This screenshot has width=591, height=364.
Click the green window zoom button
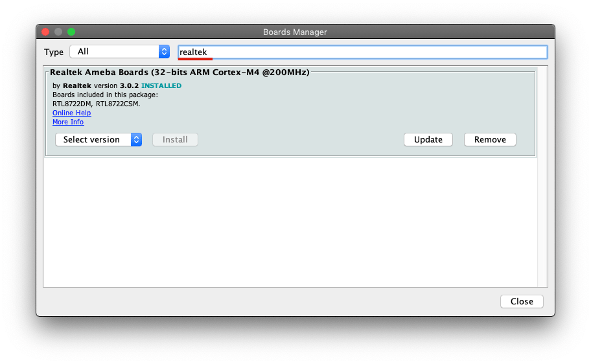[71, 32]
